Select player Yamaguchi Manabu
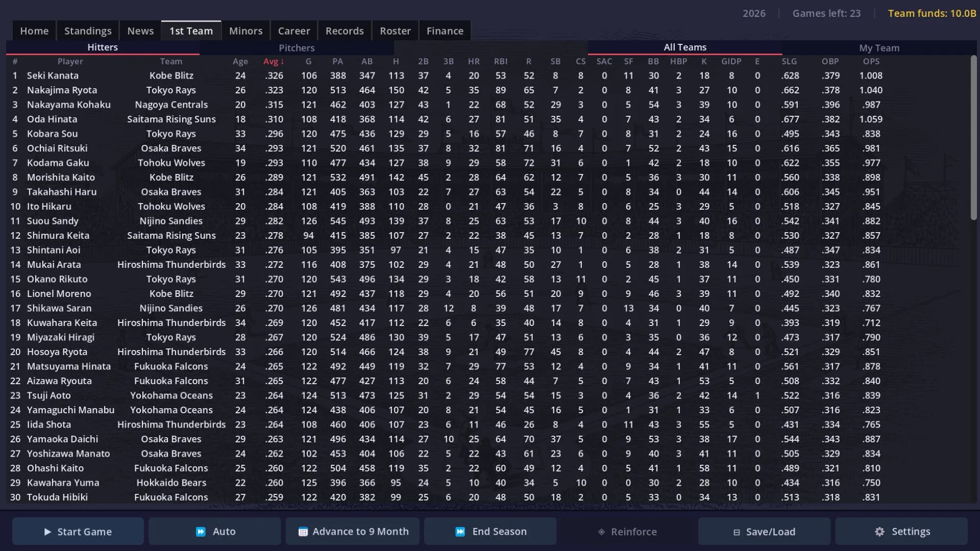Viewport: 980px width, 551px height. tap(70, 410)
